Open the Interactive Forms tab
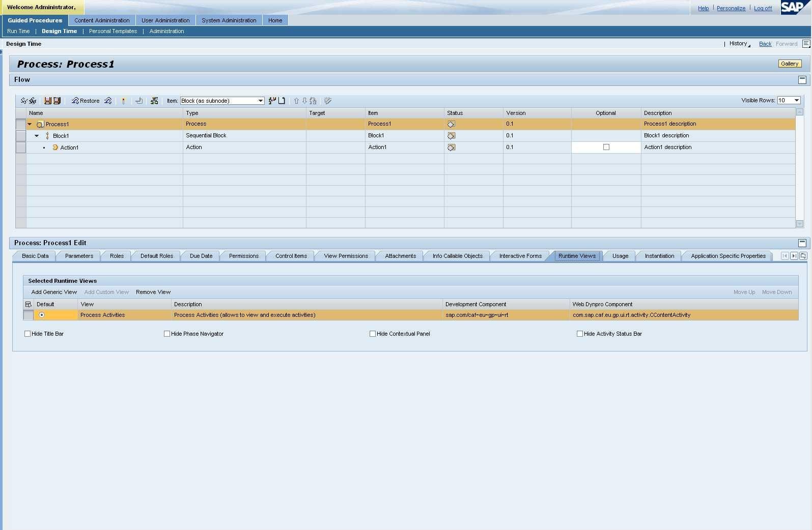The image size is (812, 530). click(520, 256)
